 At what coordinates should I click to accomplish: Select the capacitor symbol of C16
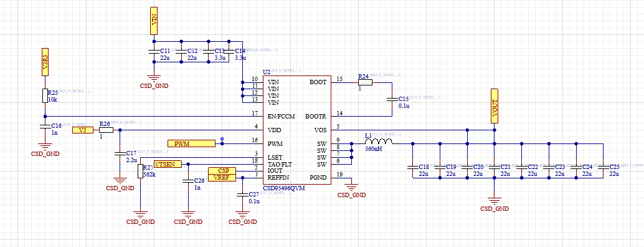[x=45, y=127]
